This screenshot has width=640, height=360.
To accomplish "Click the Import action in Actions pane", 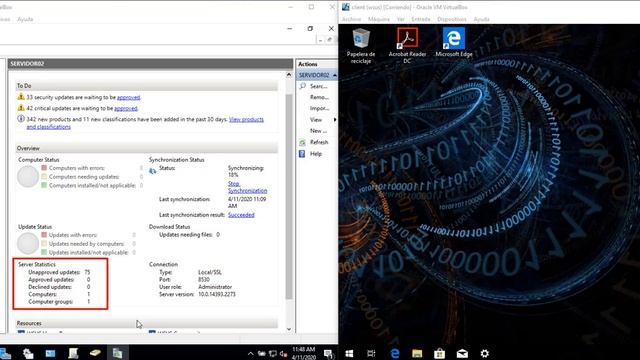I will click(x=319, y=108).
